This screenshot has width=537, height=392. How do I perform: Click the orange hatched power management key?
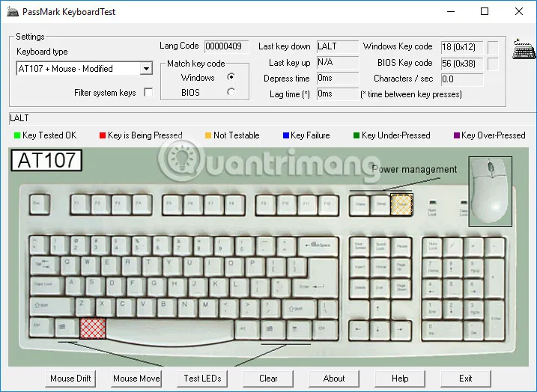click(401, 203)
